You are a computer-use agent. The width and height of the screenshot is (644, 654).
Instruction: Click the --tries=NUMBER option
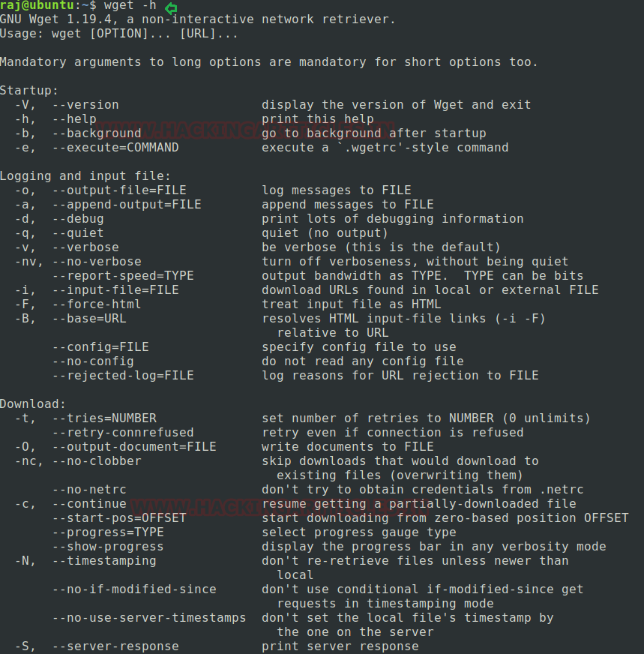pyautogui.click(x=103, y=418)
